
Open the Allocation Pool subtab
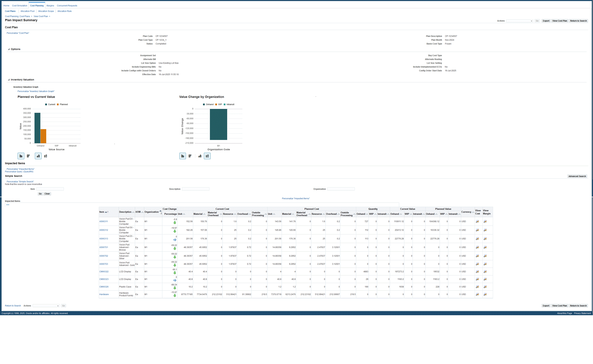coord(27,11)
